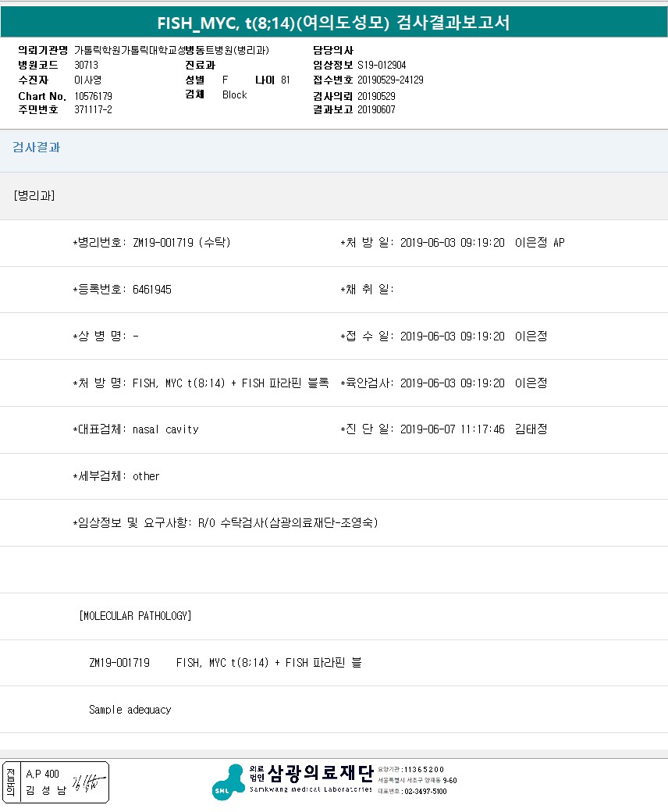This screenshot has width=668, height=812.
Task: Click the 육안검사 row timestamp
Action: (453, 383)
